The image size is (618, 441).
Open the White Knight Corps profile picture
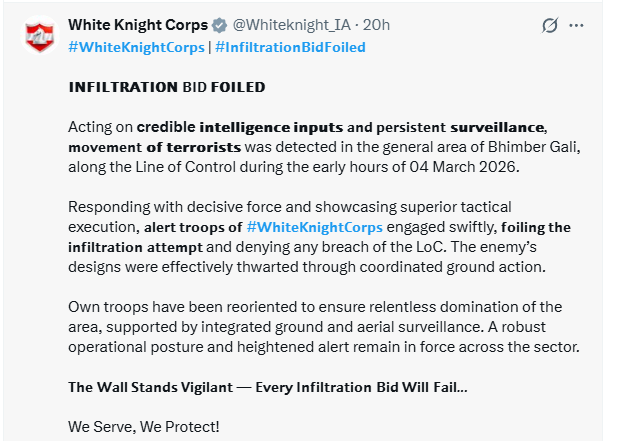click(39, 35)
